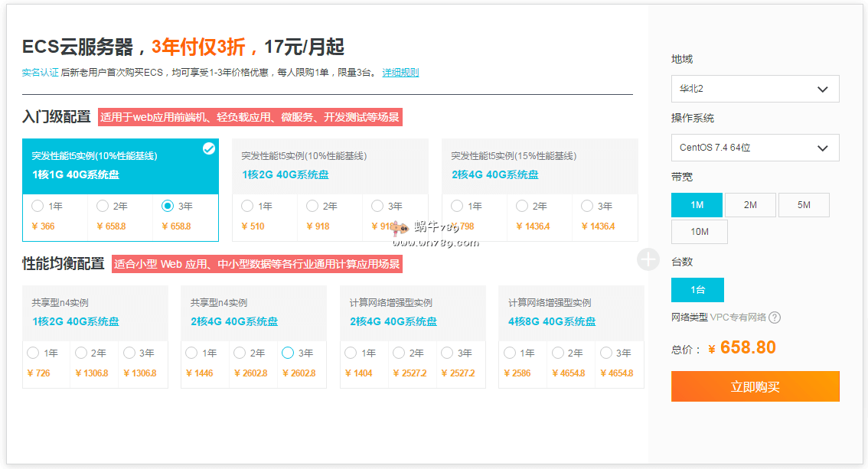Select the 2M bandwidth option

coord(750,205)
